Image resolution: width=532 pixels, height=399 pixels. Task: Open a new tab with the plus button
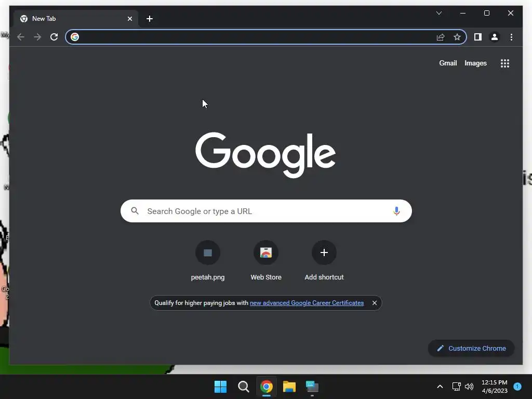pos(150,19)
